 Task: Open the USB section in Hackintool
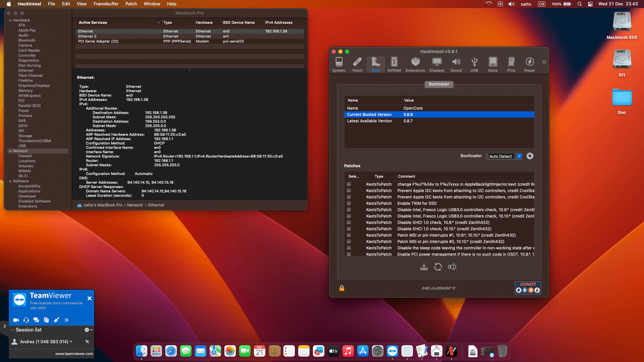click(x=474, y=64)
